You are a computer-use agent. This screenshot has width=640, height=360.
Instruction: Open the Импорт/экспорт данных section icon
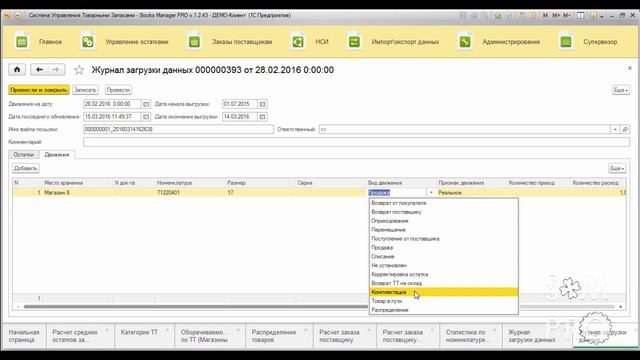tap(354, 42)
